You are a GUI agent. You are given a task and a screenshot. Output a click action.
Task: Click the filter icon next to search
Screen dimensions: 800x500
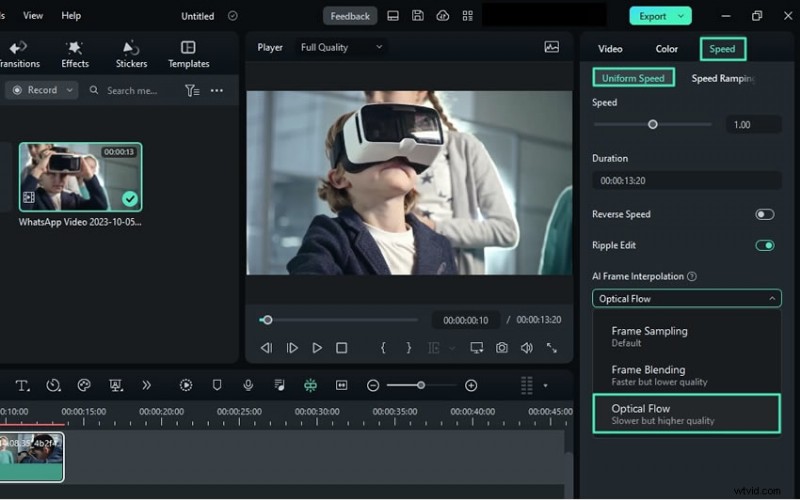192,90
